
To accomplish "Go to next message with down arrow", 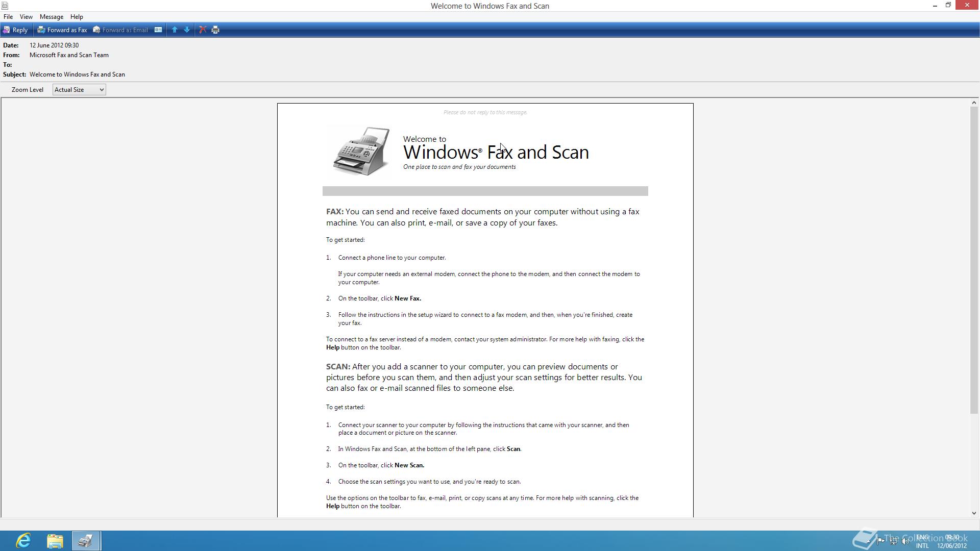I will [187, 30].
